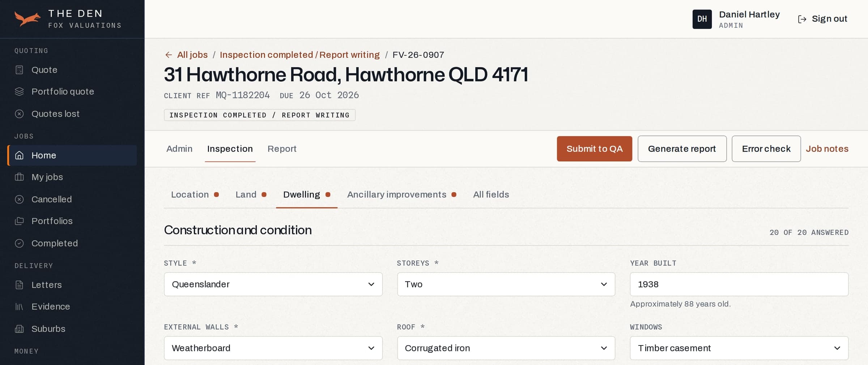Click the Quote calculator icon in sidebar
Image resolution: width=868 pixels, height=365 pixels.
point(19,70)
